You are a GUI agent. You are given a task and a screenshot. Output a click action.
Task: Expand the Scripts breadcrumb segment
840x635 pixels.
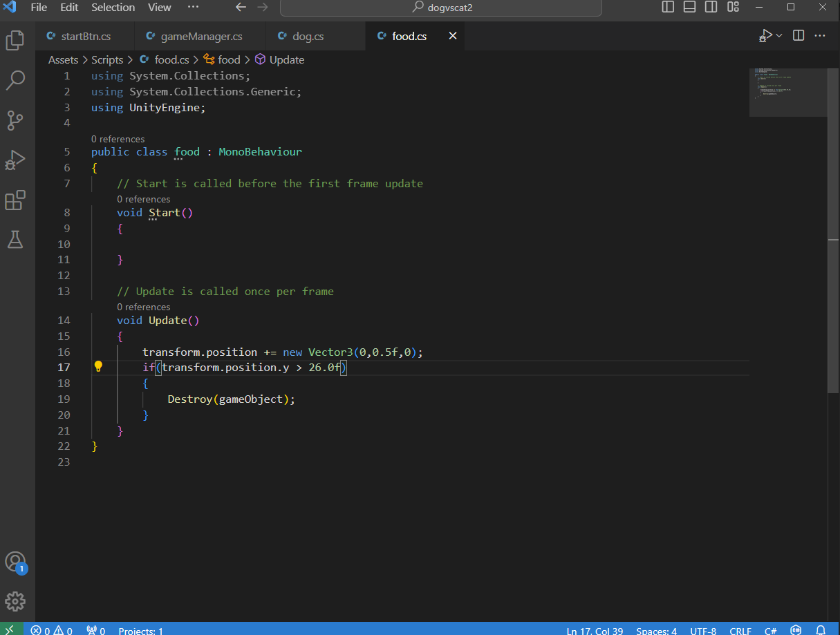coord(107,60)
